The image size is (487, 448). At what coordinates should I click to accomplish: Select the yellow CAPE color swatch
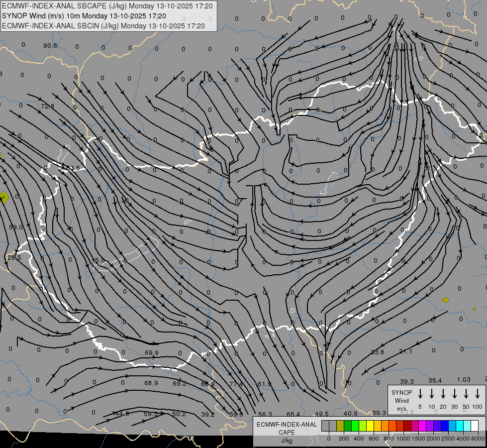(370, 426)
